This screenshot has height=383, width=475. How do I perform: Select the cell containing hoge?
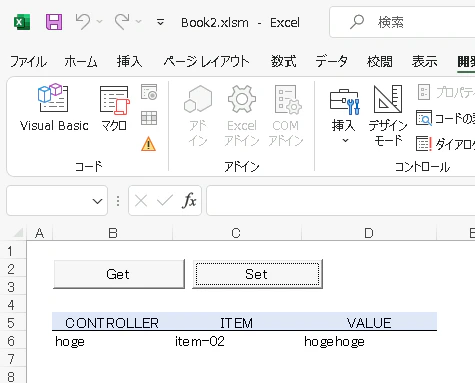click(x=112, y=340)
